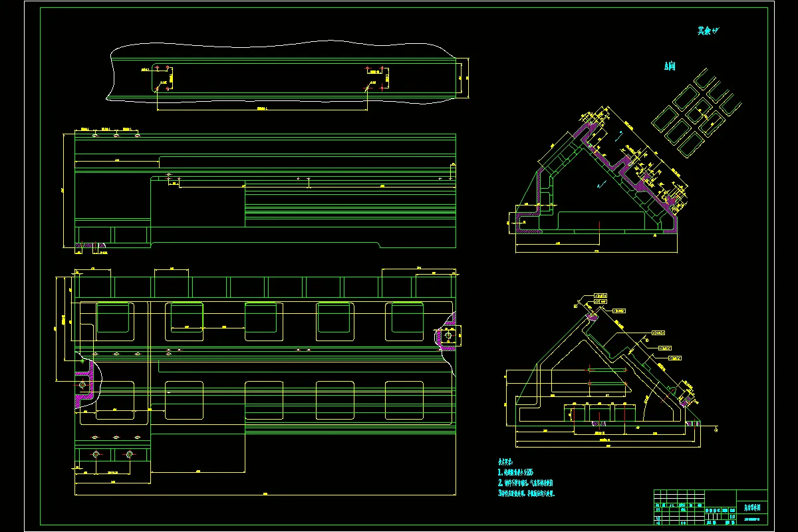Select the wavy-edged partial view at top

[287, 74]
